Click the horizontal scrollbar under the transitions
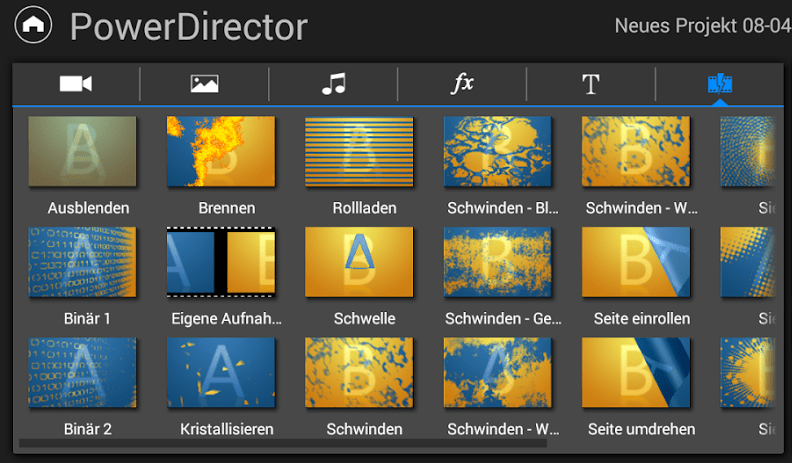 click(283, 443)
